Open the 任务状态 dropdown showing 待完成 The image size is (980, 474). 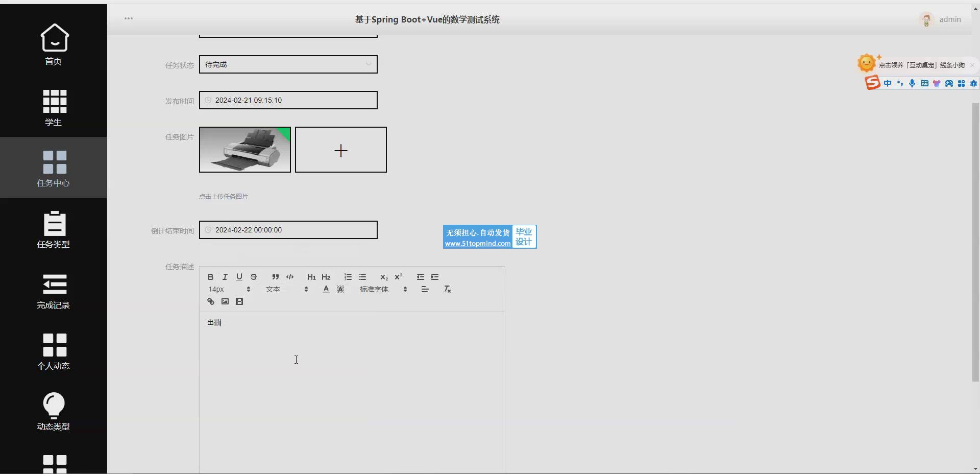288,64
